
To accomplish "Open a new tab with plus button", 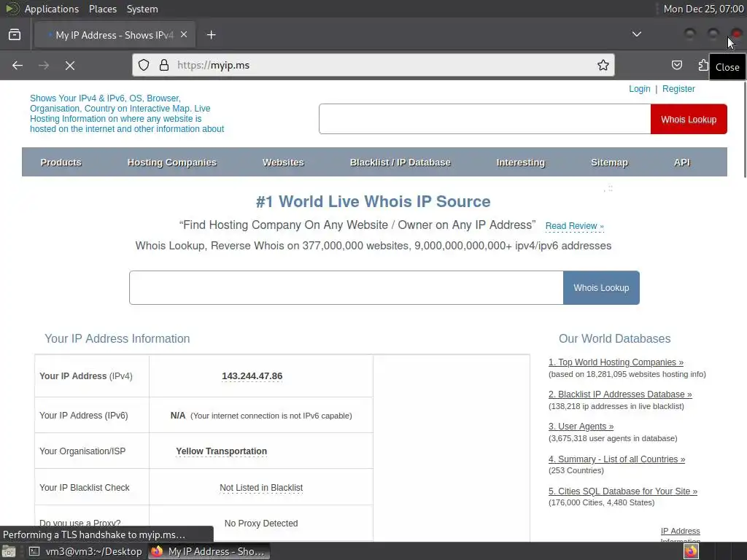I will (211, 35).
